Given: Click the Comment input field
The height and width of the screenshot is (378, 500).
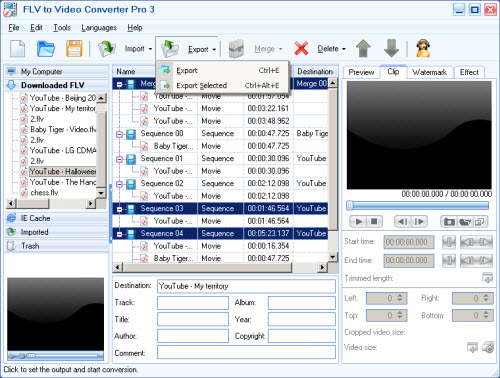Looking at the screenshot, I should point(246,353).
